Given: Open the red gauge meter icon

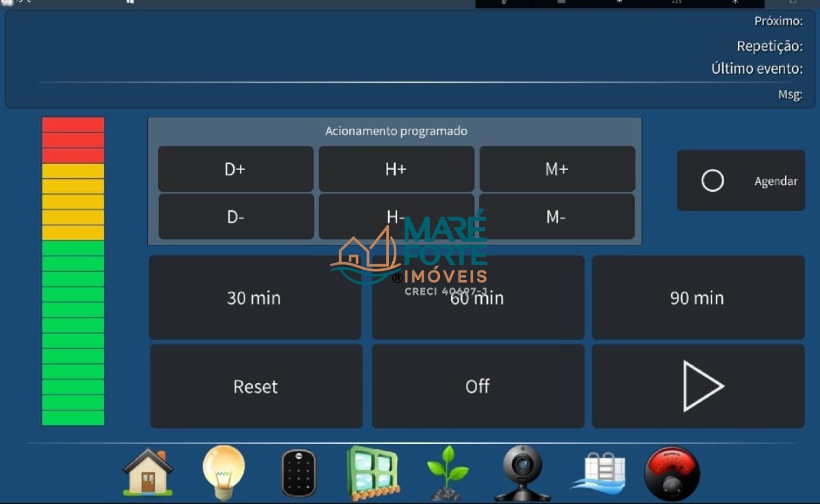Looking at the screenshot, I should [x=672, y=473].
